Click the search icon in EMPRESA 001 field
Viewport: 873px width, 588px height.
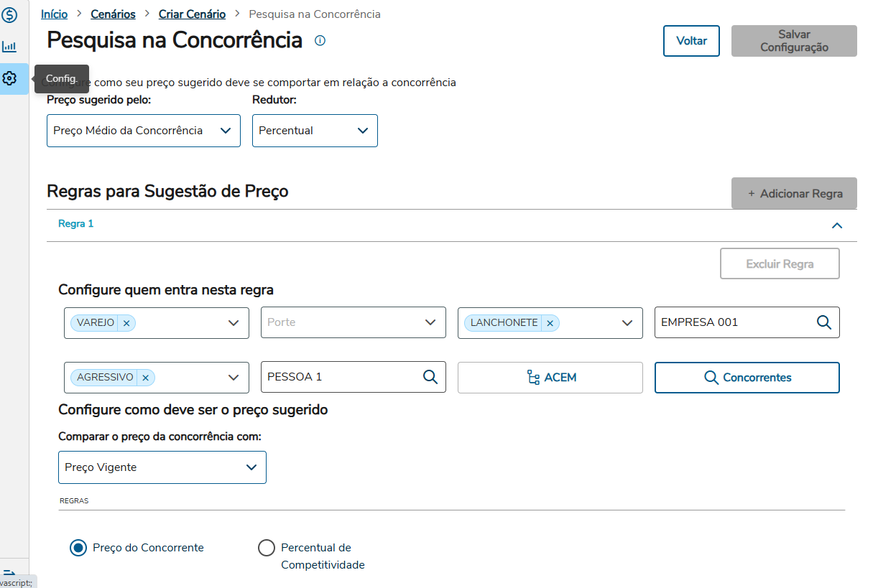pos(824,322)
